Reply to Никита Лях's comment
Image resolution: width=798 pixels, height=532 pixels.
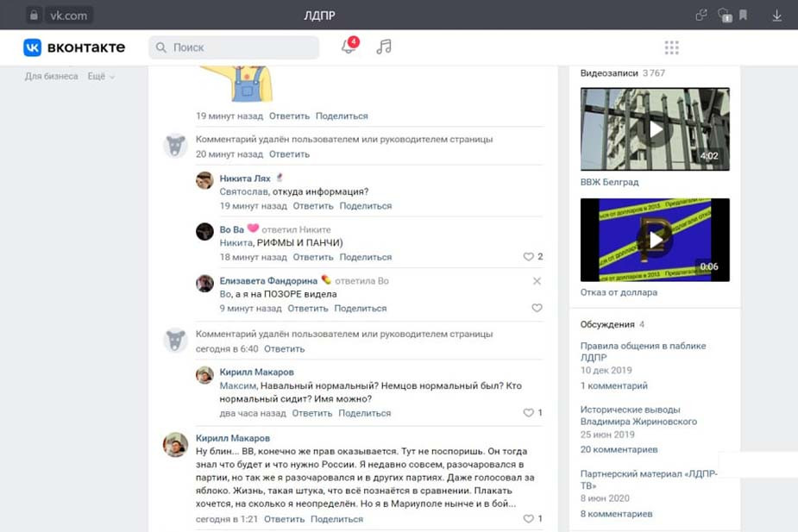(312, 206)
